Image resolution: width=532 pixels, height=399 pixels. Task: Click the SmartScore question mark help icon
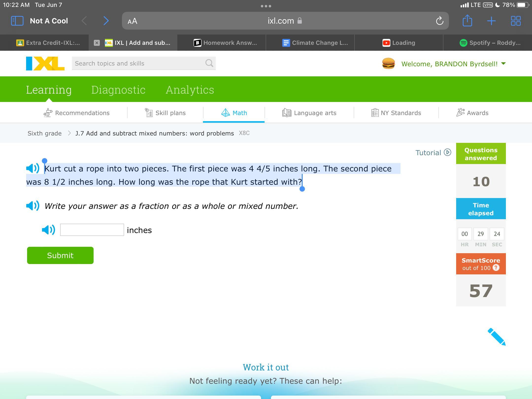496,268
